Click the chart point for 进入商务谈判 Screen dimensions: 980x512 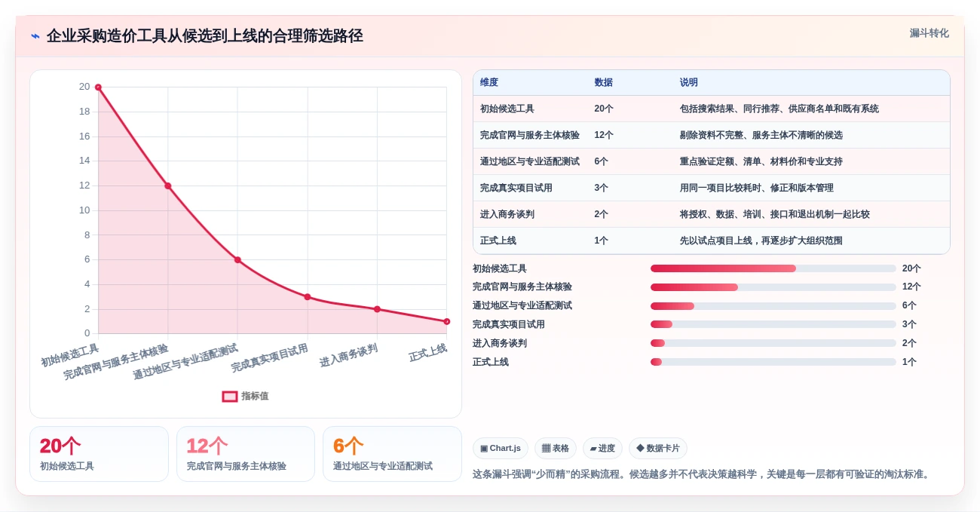(x=377, y=309)
